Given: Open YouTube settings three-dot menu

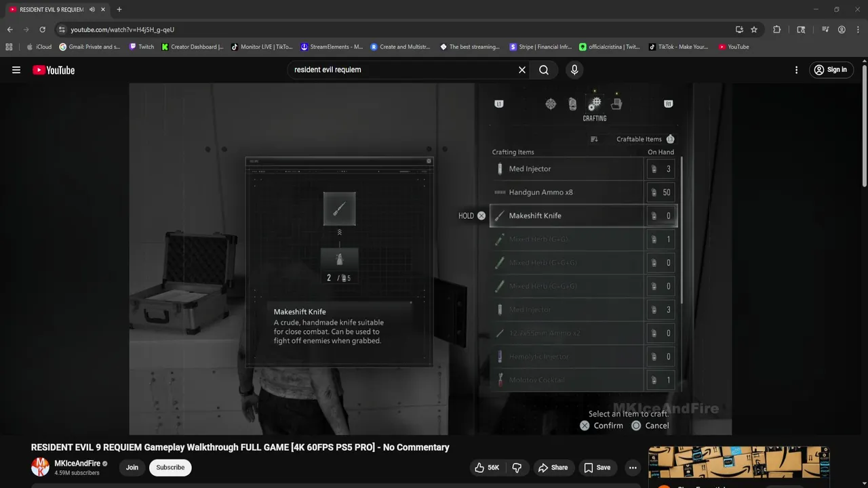Looking at the screenshot, I should 796,70.
